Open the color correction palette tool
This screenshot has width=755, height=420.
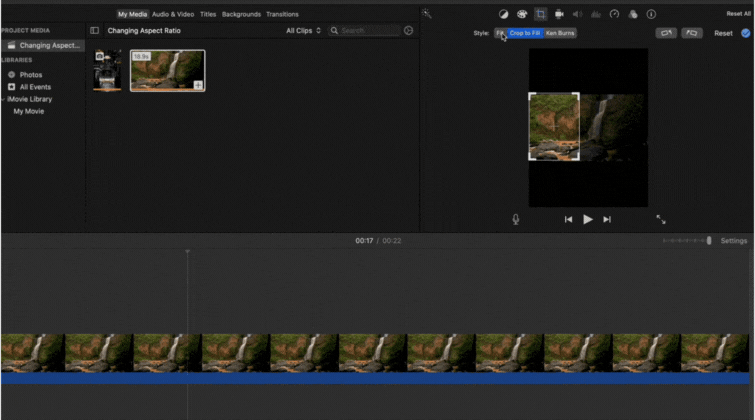(x=521, y=14)
